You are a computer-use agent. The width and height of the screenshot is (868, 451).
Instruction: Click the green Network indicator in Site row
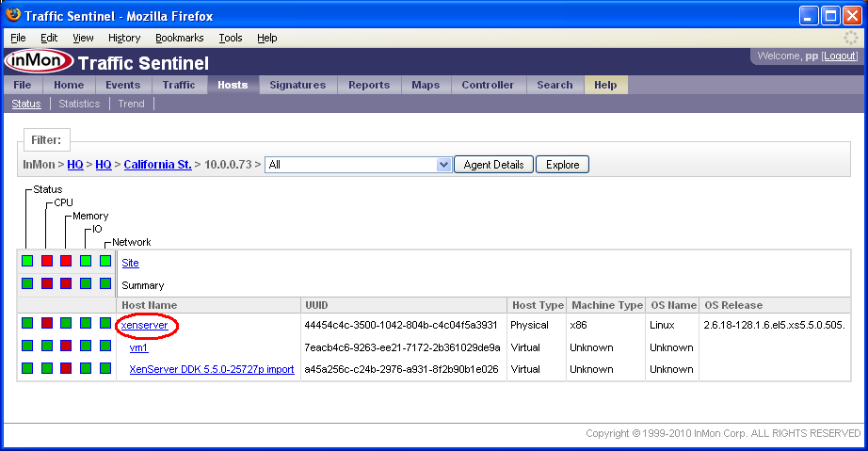[x=105, y=261]
